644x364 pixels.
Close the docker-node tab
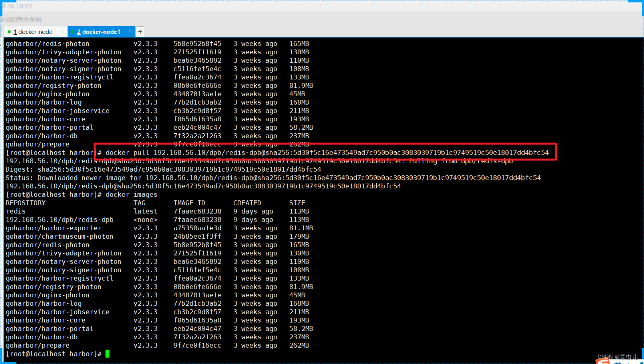tap(62, 31)
